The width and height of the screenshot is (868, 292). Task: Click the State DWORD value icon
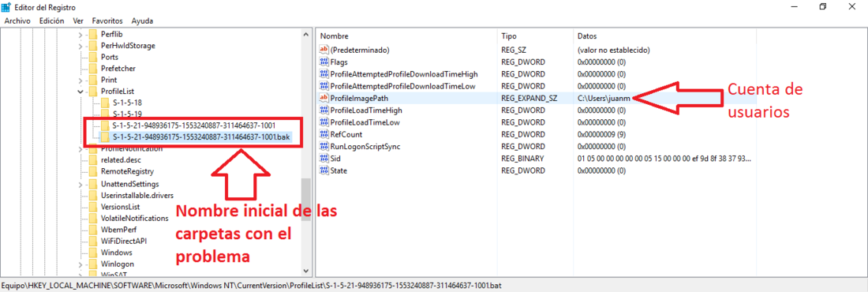[x=324, y=170]
